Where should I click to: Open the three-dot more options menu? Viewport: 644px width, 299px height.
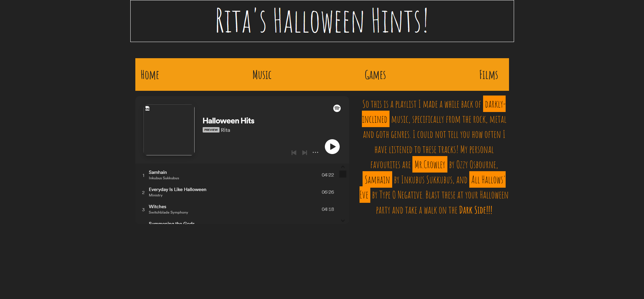click(x=315, y=152)
